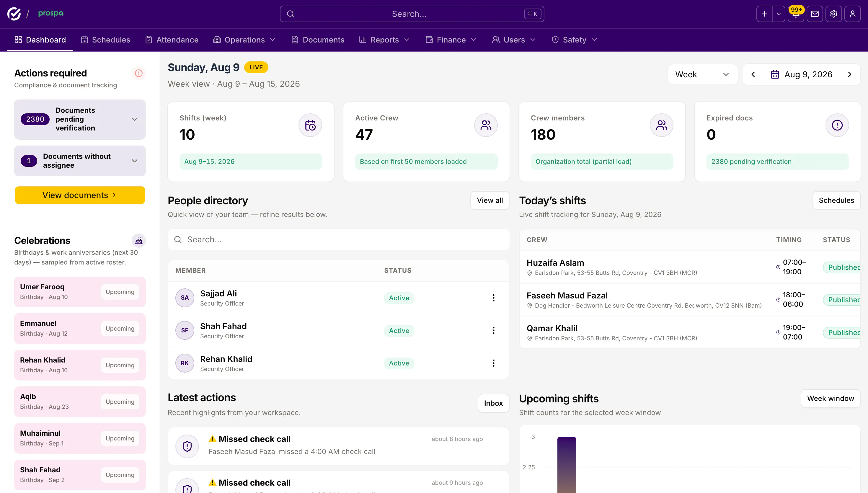Click the SF avatar for Shah Fahad
Viewport: 868px width, 493px height.
click(185, 330)
